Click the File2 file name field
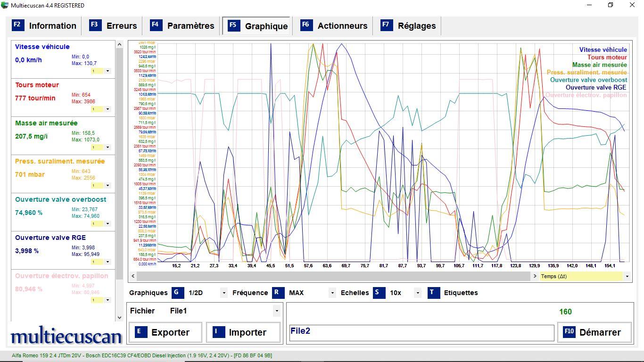644x362 pixels. pyautogui.click(x=421, y=332)
